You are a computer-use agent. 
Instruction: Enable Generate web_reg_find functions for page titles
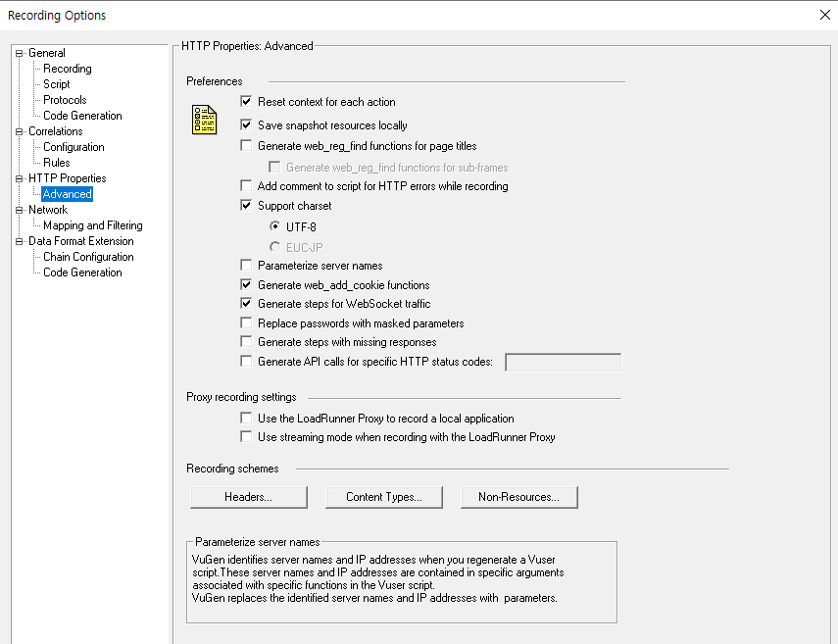click(x=246, y=146)
